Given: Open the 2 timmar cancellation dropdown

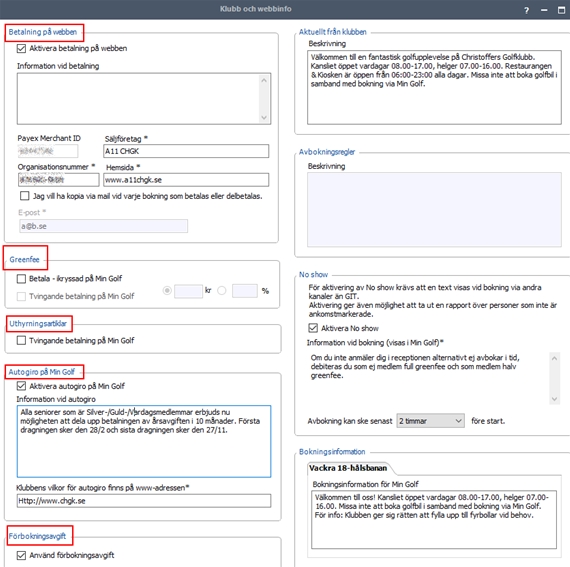Looking at the screenshot, I should click(430, 421).
